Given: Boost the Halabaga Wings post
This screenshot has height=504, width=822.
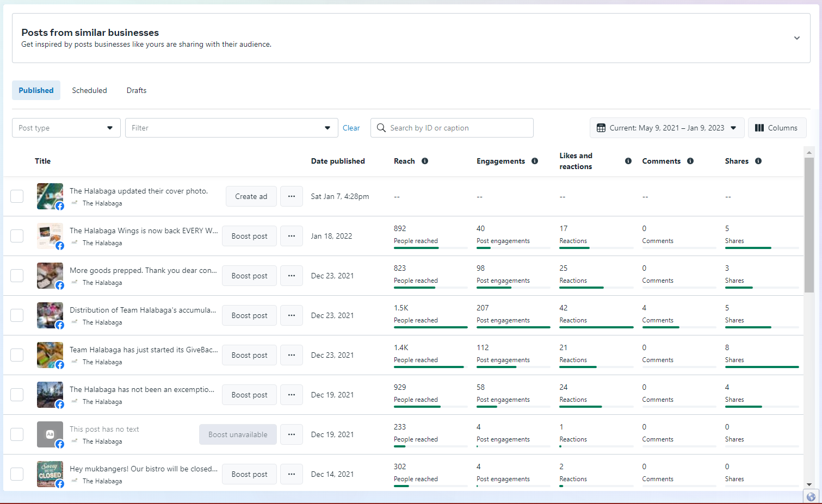Looking at the screenshot, I should tap(249, 236).
